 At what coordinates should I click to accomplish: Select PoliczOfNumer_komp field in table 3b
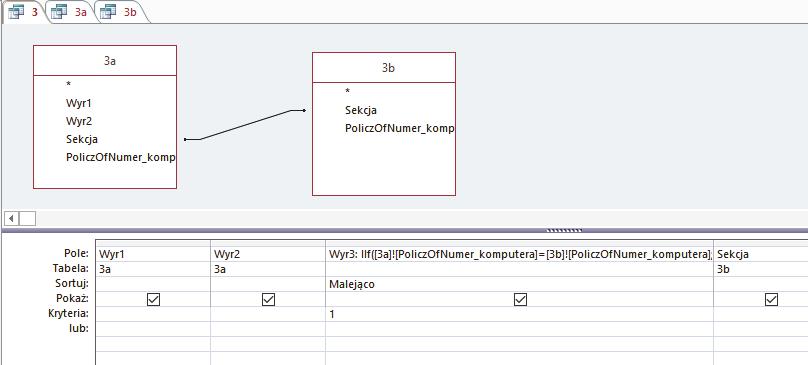coord(399,128)
